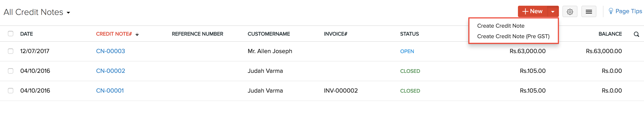Viewport: 644px width, 115px height.
Task: Choose Create Credit Note from menu
Action: point(501,26)
